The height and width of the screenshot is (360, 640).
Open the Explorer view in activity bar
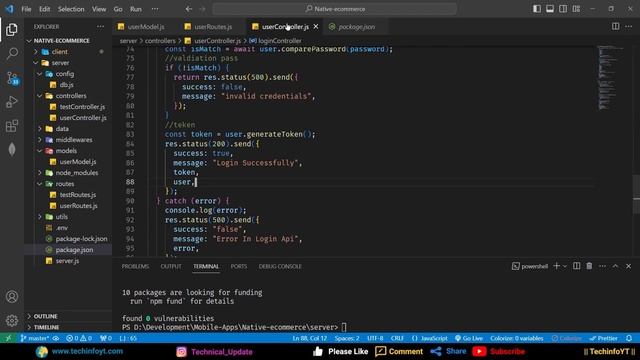pos(12,29)
